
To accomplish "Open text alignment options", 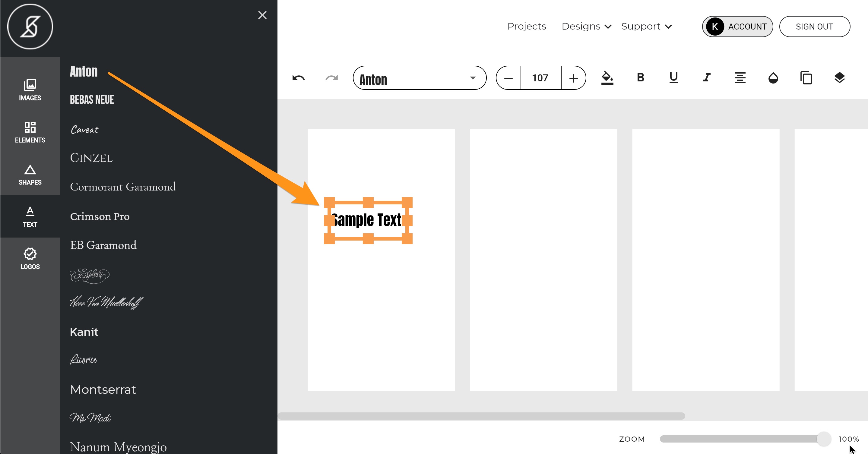I will click(740, 78).
